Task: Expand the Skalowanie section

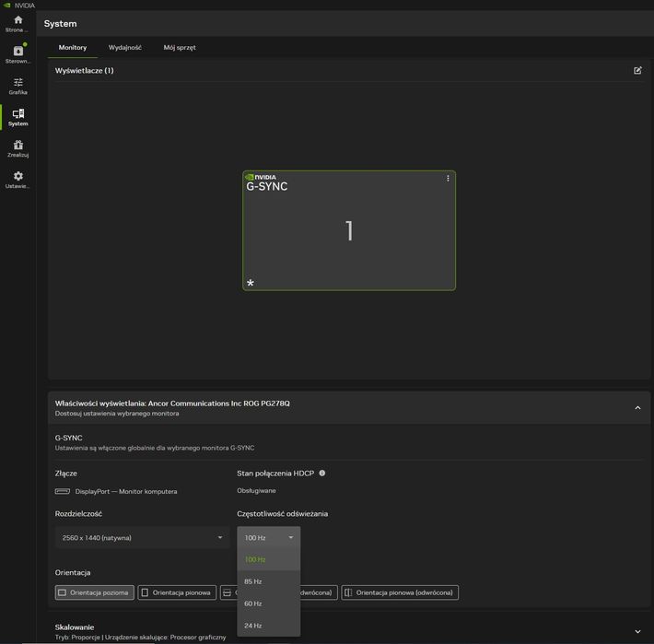Action: [x=637, y=631]
